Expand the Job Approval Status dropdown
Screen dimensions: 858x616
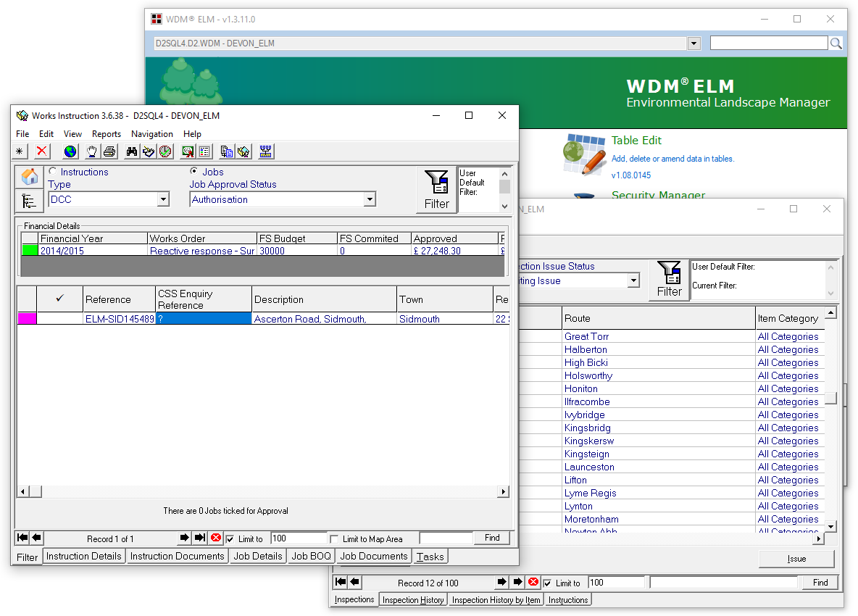(369, 199)
